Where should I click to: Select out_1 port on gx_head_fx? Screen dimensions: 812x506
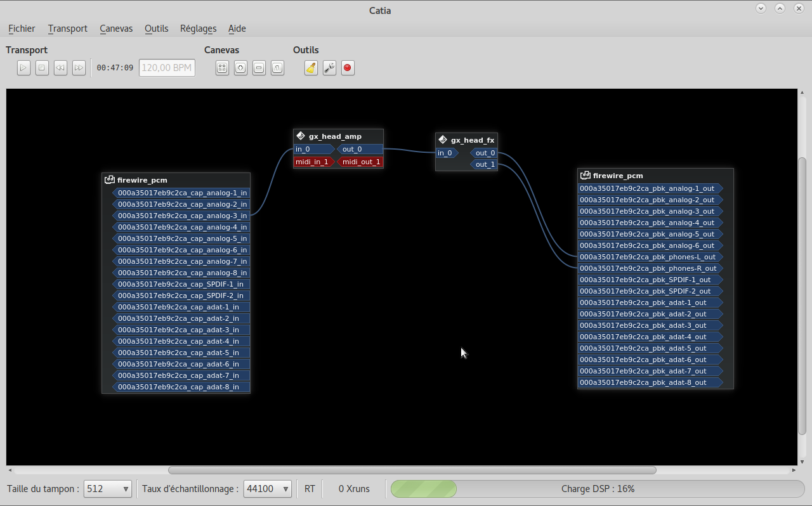[483, 165]
